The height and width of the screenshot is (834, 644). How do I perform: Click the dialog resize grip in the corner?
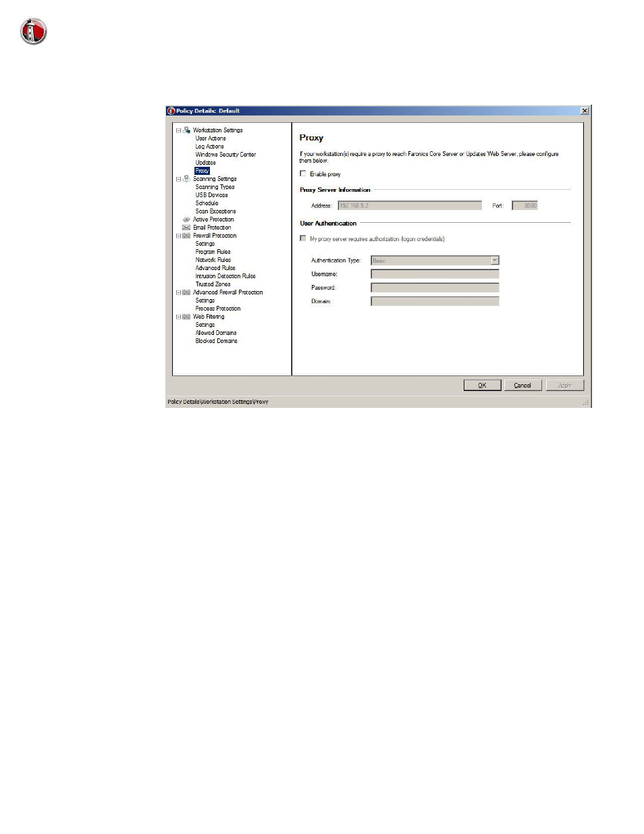coord(586,402)
